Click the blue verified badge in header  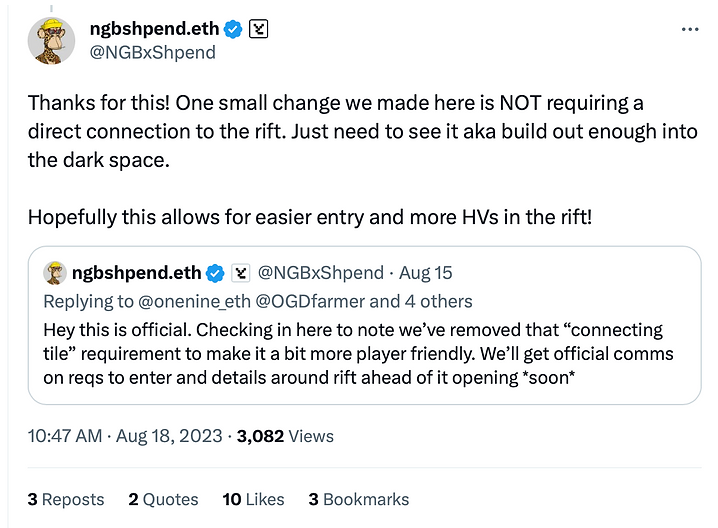point(233,29)
